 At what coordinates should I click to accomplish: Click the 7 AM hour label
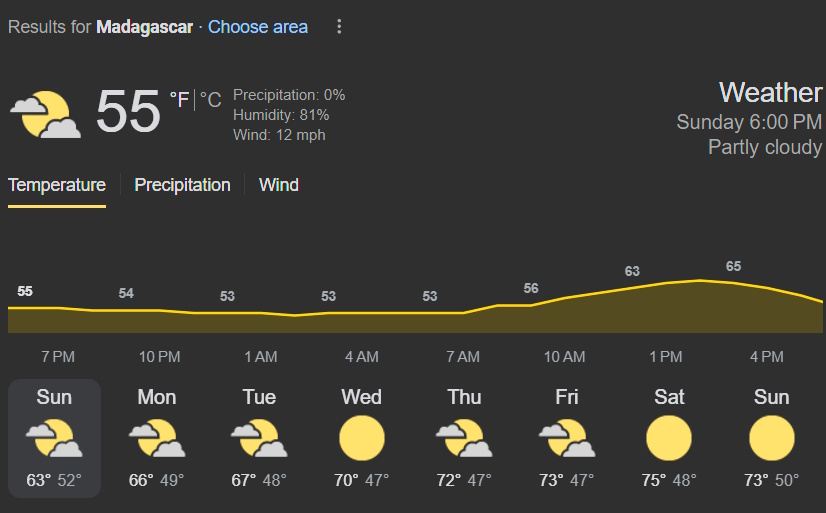(x=463, y=357)
